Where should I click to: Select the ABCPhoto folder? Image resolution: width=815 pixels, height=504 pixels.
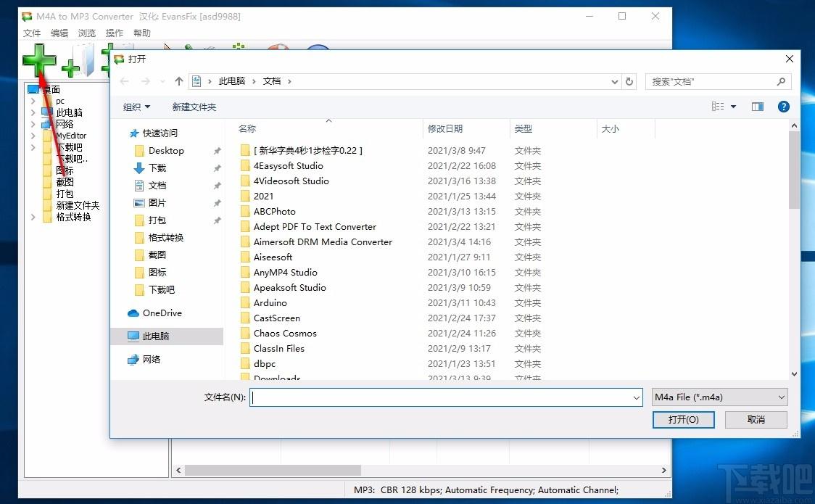(274, 212)
